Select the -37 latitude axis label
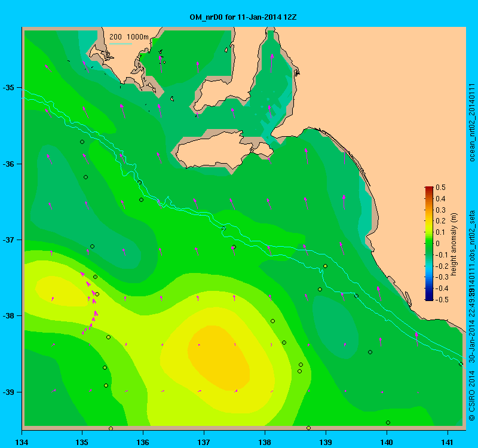 8,240
